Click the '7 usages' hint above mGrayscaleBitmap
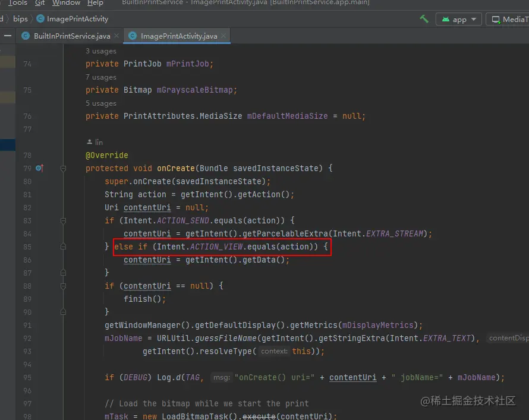This screenshot has width=529, height=420. pyautogui.click(x=101, y=77)
